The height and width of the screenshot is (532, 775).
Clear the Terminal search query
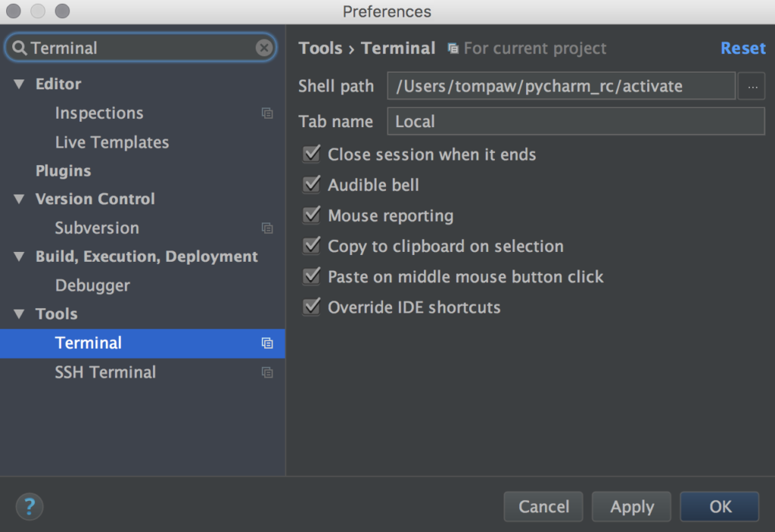tap(264, 47)
